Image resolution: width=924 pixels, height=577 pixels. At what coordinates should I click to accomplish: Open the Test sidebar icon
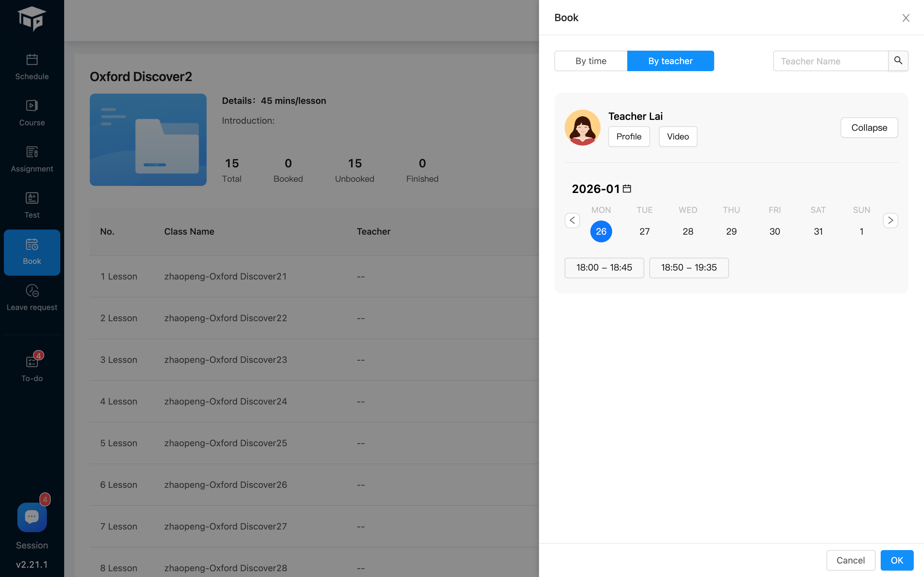coord(32,198)
